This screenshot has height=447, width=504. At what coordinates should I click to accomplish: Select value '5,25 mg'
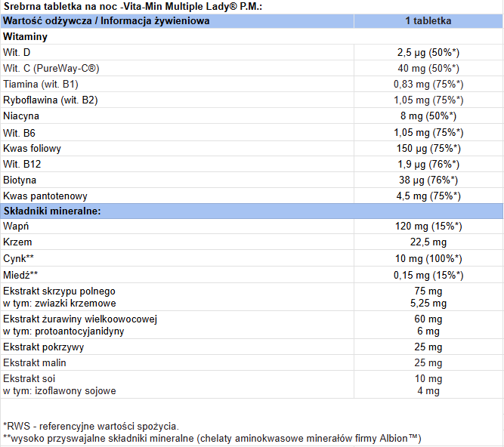428,303
